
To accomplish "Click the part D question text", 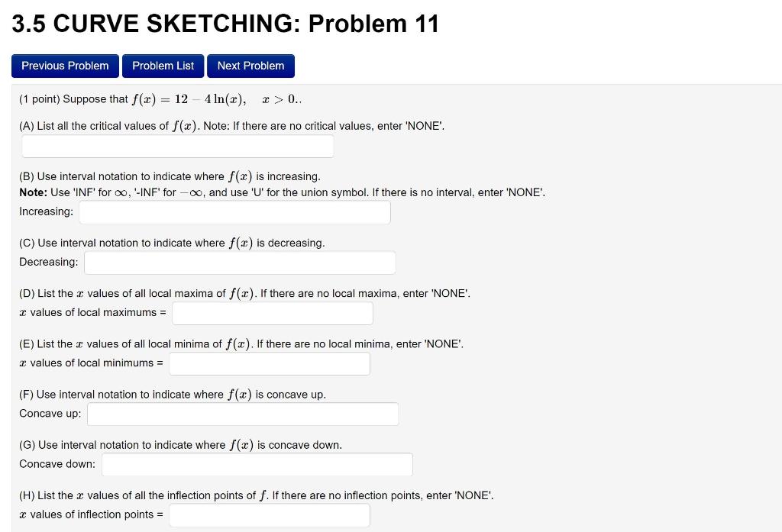I will (244, 293).
